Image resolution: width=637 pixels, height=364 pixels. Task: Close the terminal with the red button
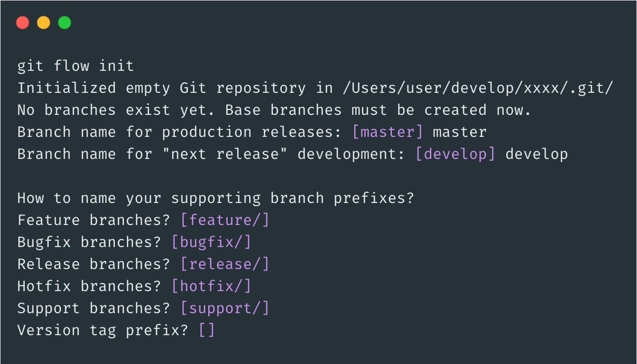pyautogui.click(x=23, y=23)
